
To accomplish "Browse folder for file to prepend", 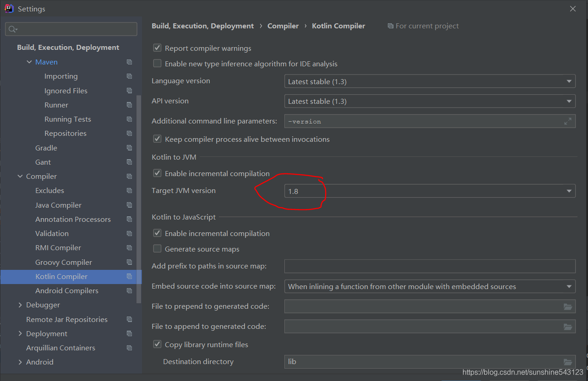I will point(568,306).
